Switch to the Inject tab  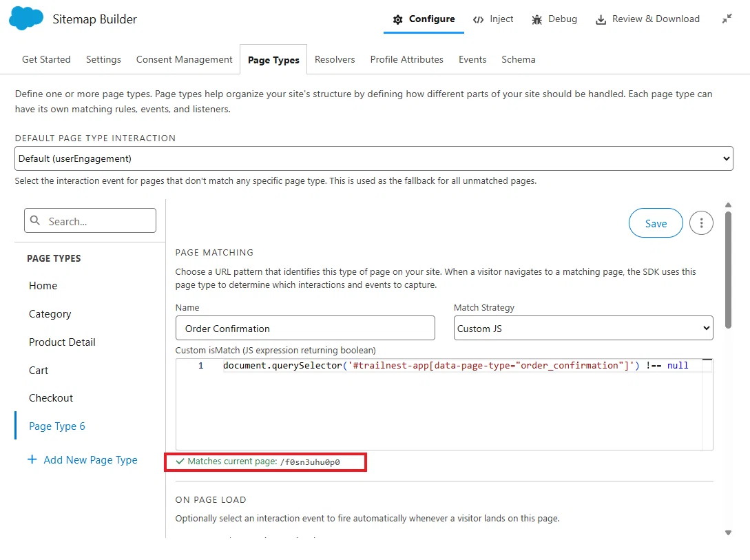point(492,19)
